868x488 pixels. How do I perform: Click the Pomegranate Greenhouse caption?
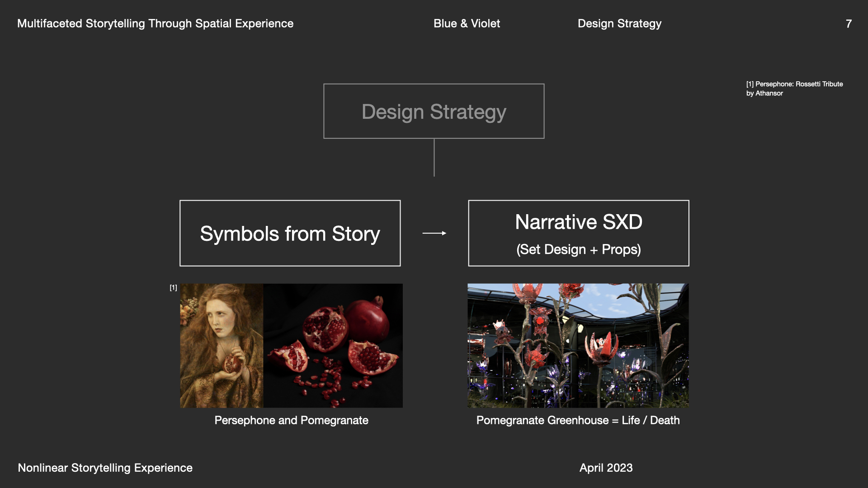click(x=578, y=420)
